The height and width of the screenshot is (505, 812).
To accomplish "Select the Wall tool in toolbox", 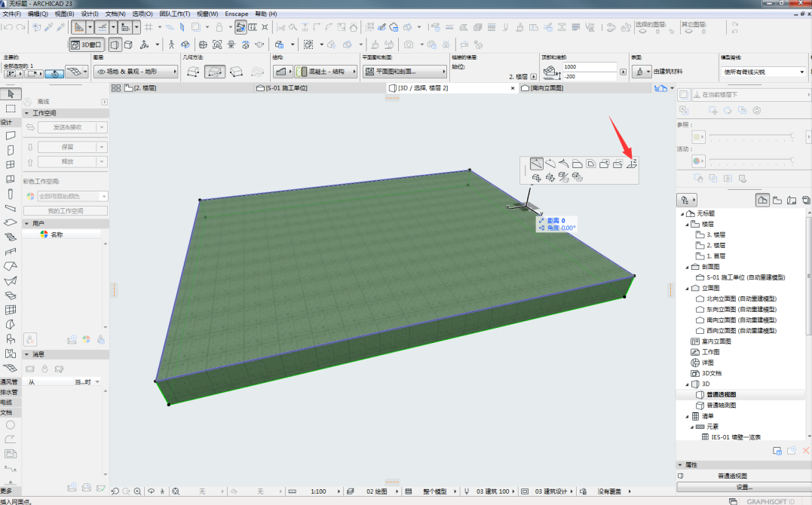I will [x=11, y=136].
